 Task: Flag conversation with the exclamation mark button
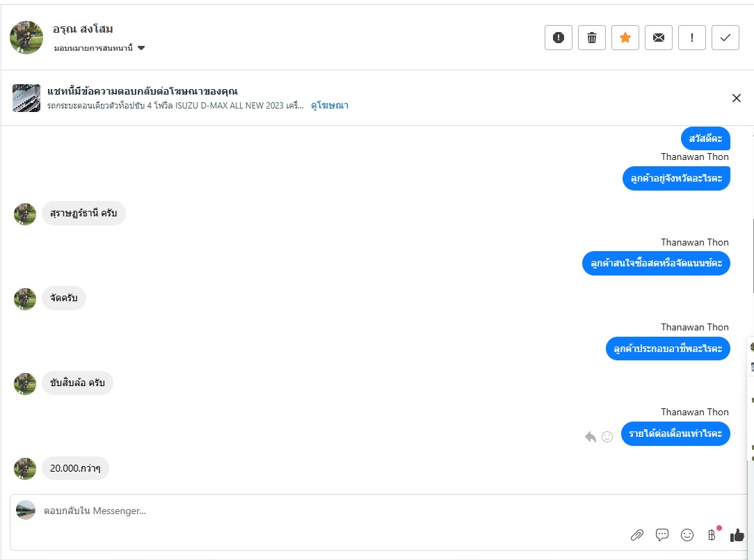coord(691,38)
